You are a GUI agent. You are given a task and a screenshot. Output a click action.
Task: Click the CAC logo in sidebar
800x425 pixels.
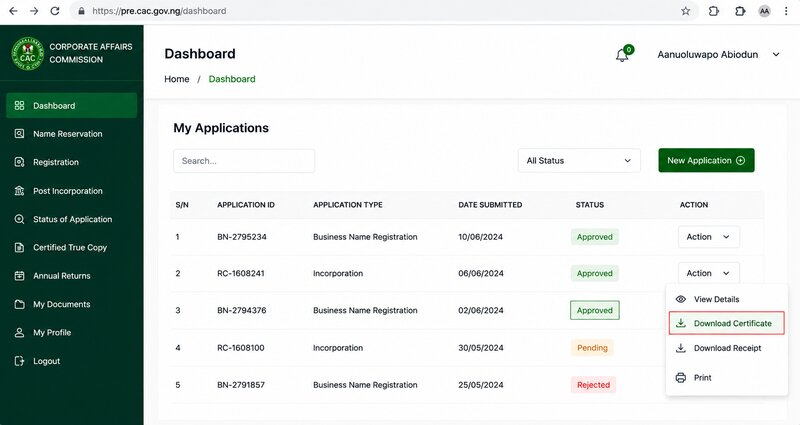click(x=28, y=54)
